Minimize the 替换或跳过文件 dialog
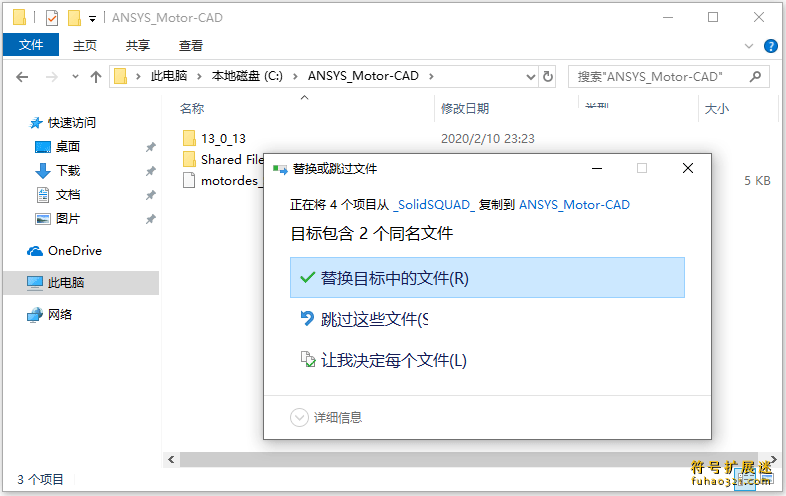 [597, 169]
